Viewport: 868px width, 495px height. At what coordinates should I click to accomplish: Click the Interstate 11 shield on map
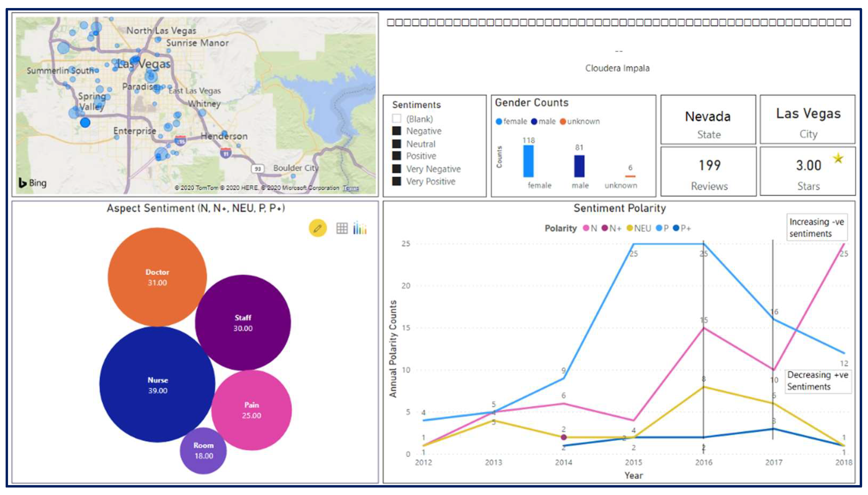tap(226, 153)
